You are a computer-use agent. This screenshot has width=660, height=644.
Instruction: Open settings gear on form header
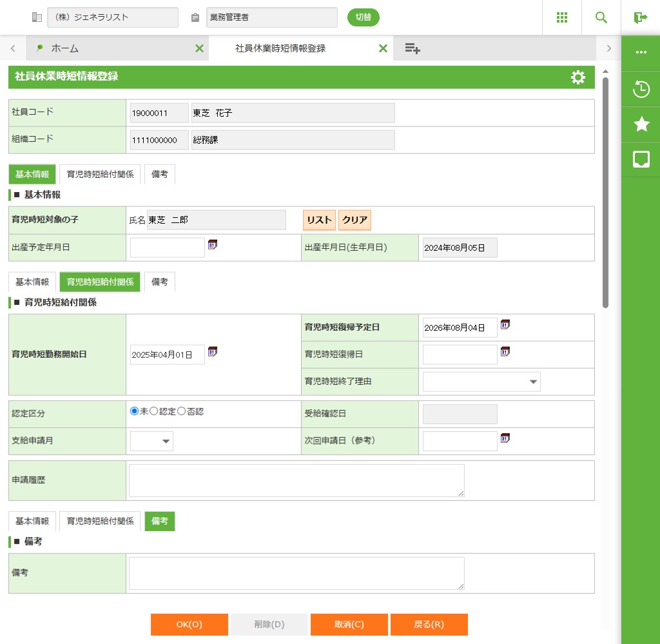click(x=577, y=77)
